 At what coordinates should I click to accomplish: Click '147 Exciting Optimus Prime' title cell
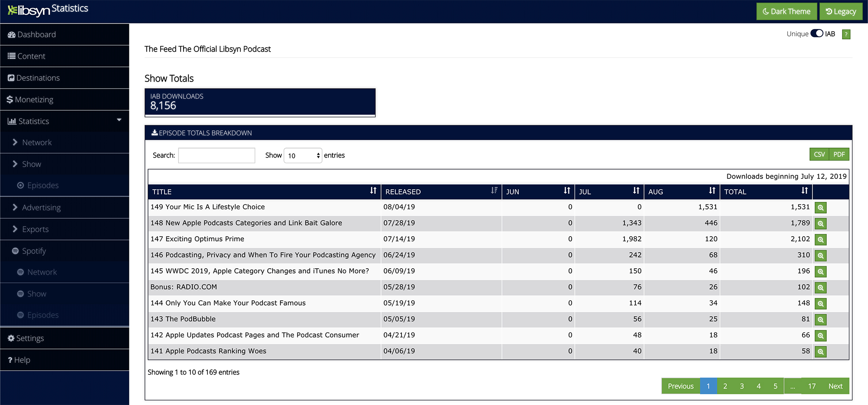tap(264, 239)
